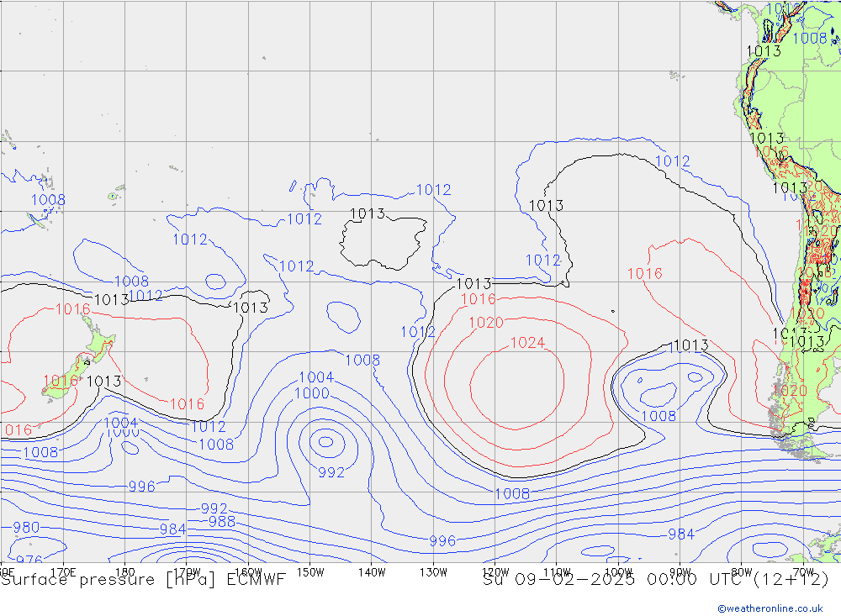Click the 150W longitude label

(310, 572)
